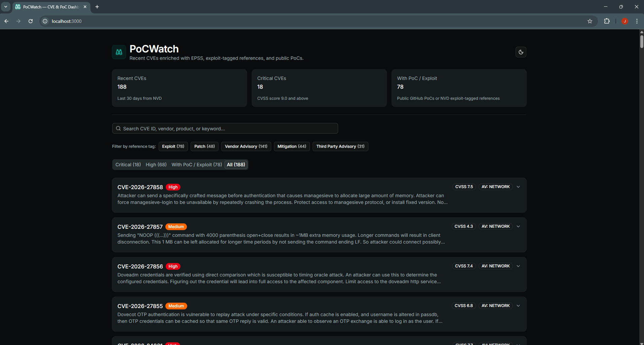The height and width of the screenshot is (345, 644).
Task: Click AV: NETWORK badge on CVE-2026-27857
Action: (495, 226)
